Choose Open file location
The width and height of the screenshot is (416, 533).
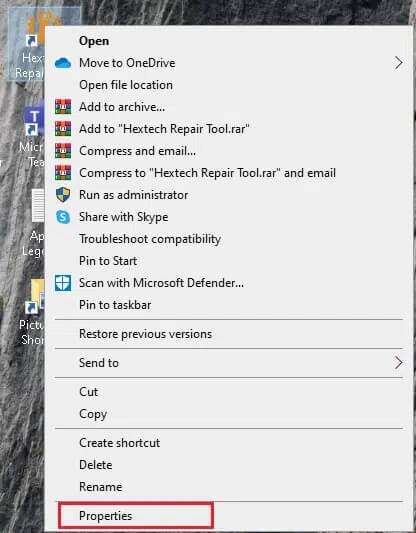pyautogui.click(x=126, y=85)
